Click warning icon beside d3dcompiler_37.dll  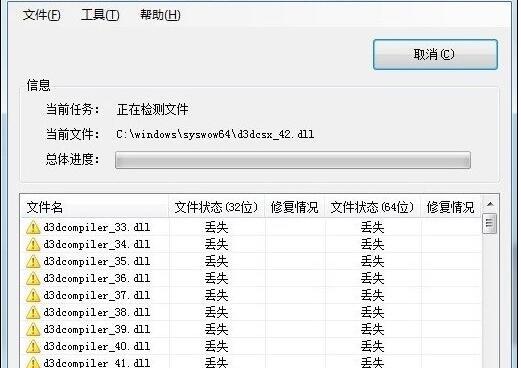tap(33, 296)
